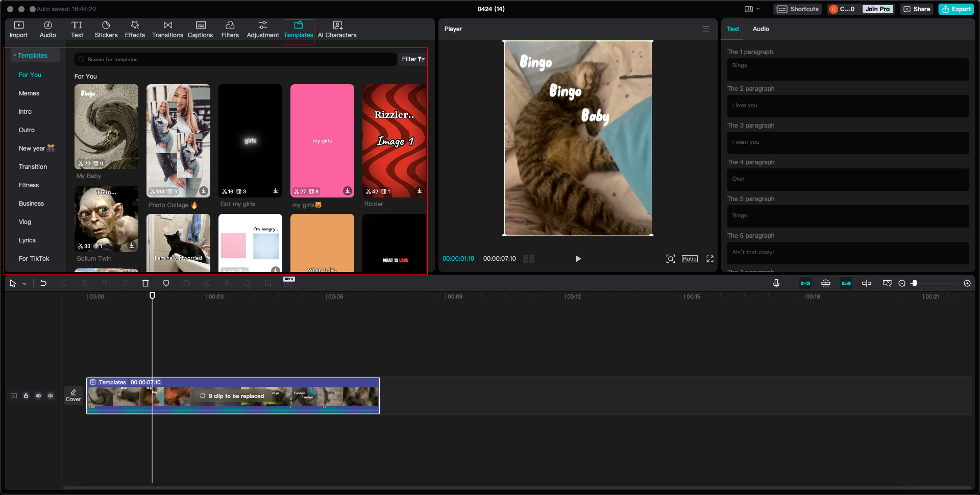The image size is (980, 495).
Task: Open the Transitions panel
Action: 167,29
